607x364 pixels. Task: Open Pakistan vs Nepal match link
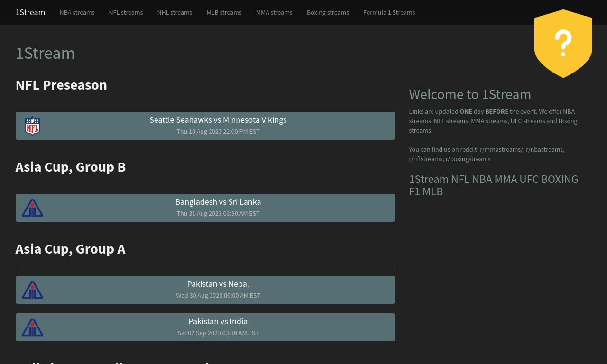pos(205,290)
